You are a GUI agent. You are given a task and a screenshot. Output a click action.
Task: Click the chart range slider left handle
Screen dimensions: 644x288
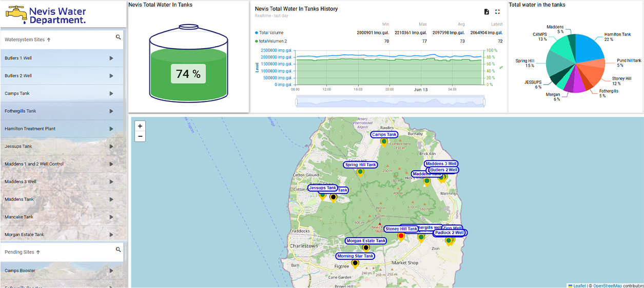click(297, 102)
